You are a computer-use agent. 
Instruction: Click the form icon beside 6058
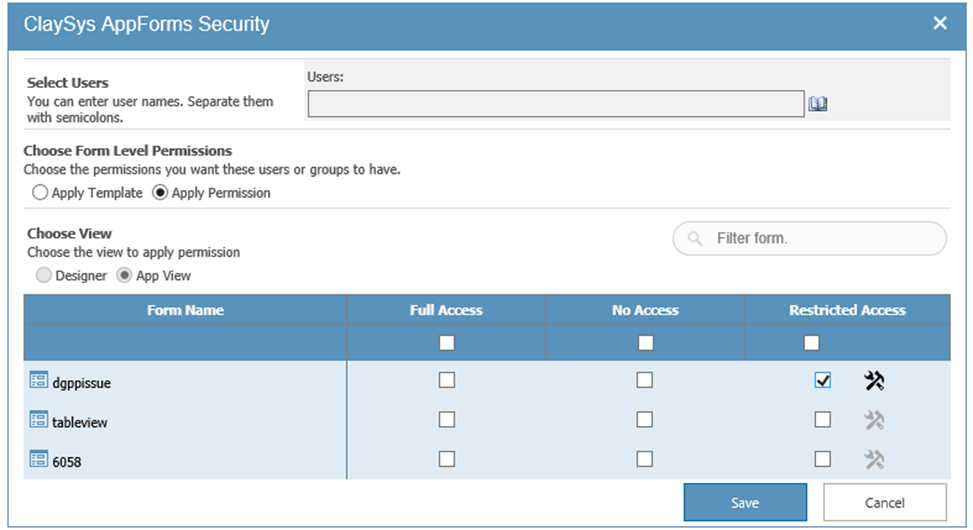click(x=38, y=459)
